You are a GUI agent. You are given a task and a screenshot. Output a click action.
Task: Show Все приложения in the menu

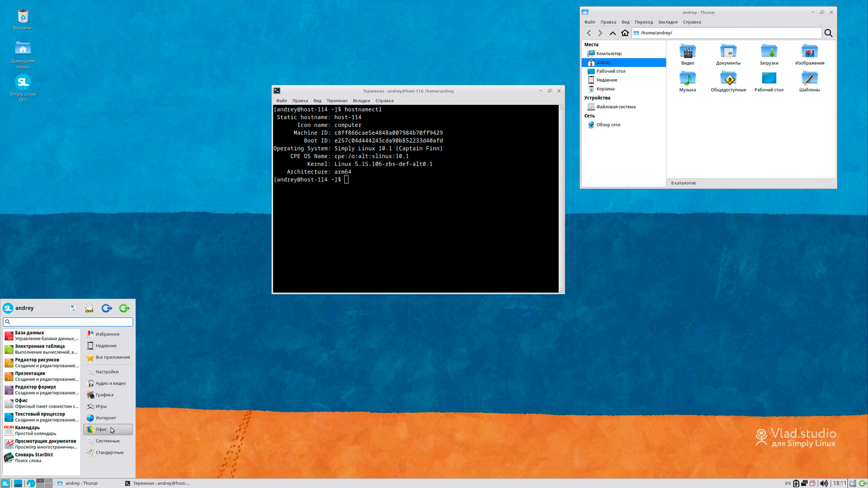(112, 357)
